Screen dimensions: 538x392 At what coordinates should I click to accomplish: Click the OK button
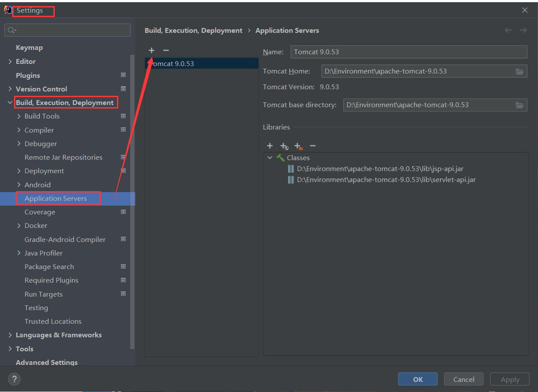[418, 379]
